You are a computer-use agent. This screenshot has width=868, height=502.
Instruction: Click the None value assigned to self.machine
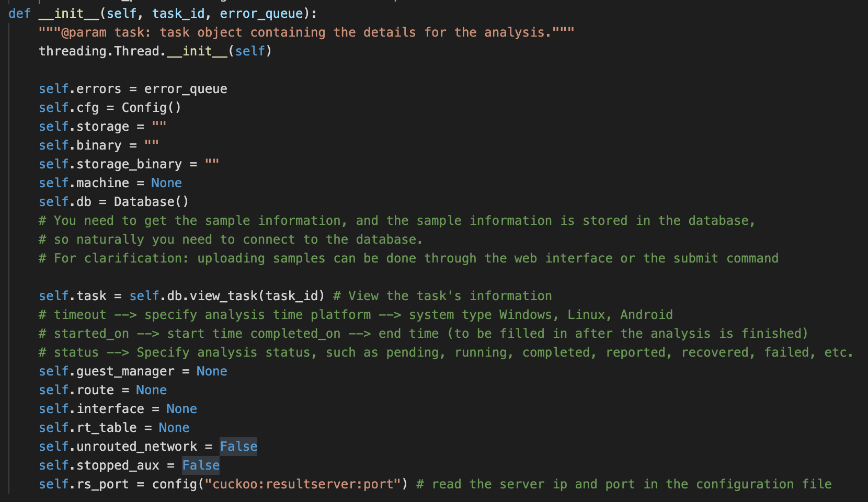click(166, 183)
